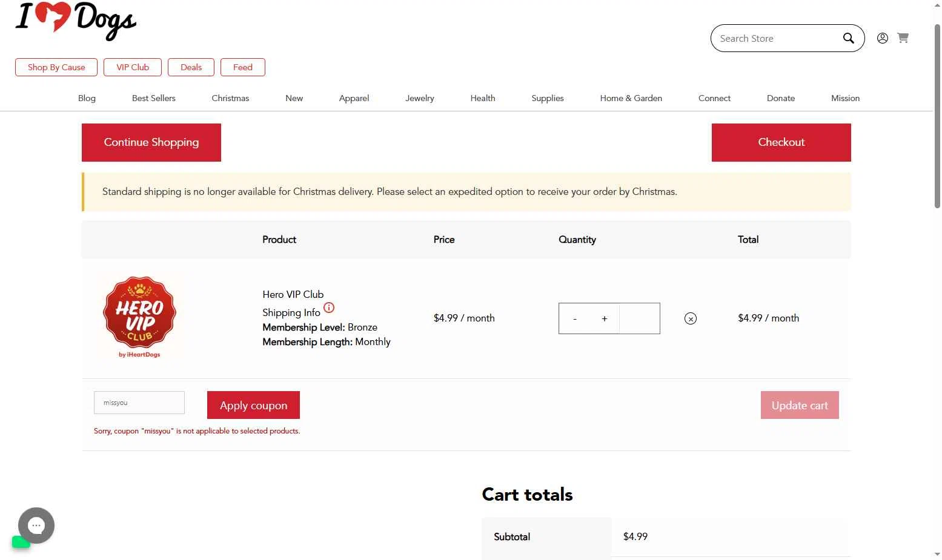This screenshot has width=942, height=560.
Task: Click the Hero VIP Club product thumbnail
Action: (139, 317)
